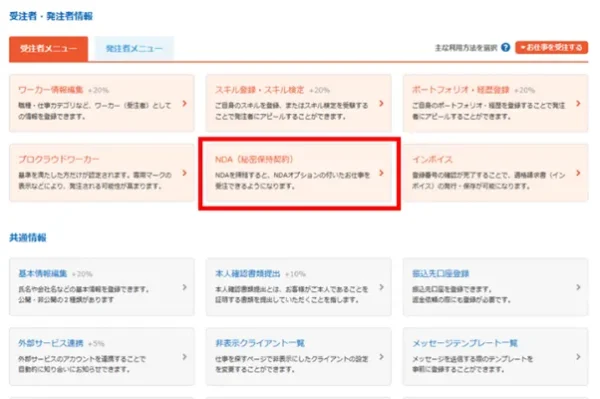Click chevron on 本人確認書類提出 card
Viewport: 600px width, 399px height.
coord(381,287)
